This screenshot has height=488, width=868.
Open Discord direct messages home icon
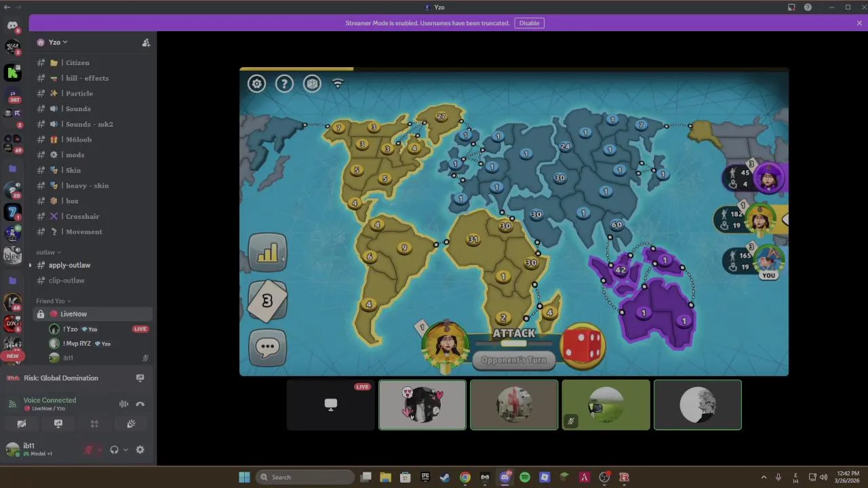[12, 26]
